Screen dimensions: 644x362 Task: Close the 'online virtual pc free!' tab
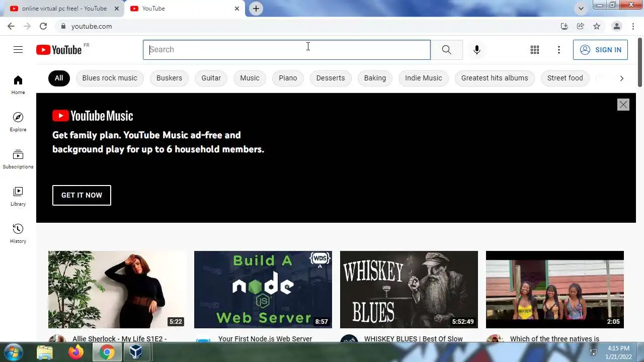[117, 9]
